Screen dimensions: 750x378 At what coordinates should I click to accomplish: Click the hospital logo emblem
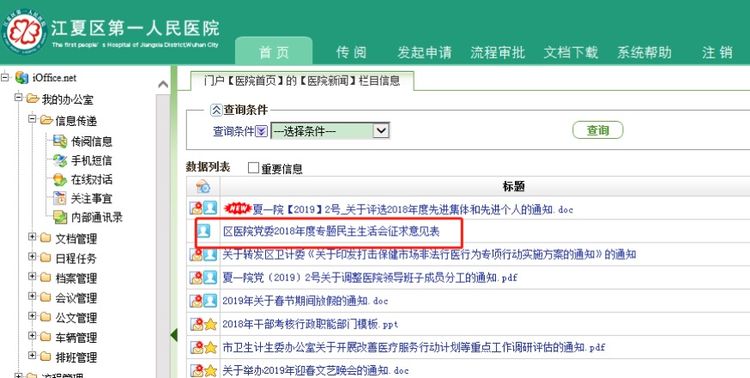point(24,33)
